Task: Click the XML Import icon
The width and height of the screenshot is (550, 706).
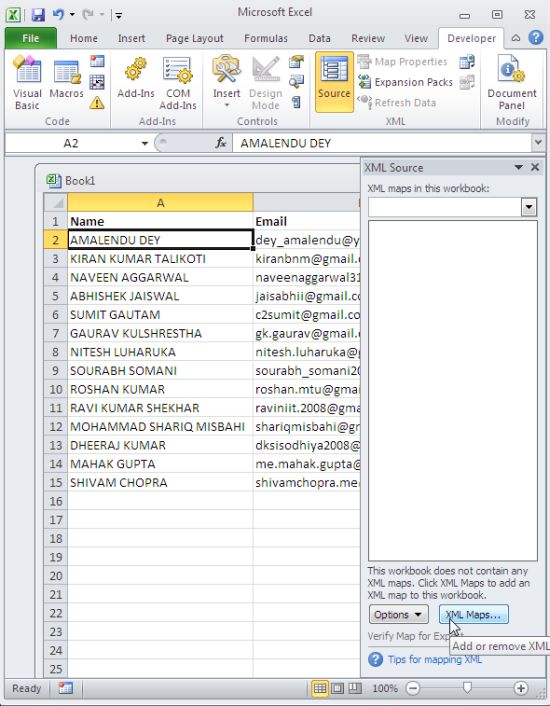Action: click(467, 62)
